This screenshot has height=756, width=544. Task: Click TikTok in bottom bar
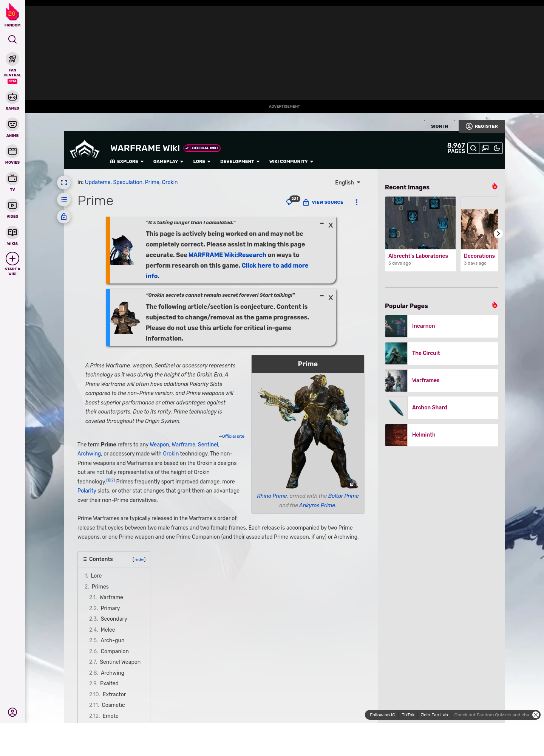[408, 715]
